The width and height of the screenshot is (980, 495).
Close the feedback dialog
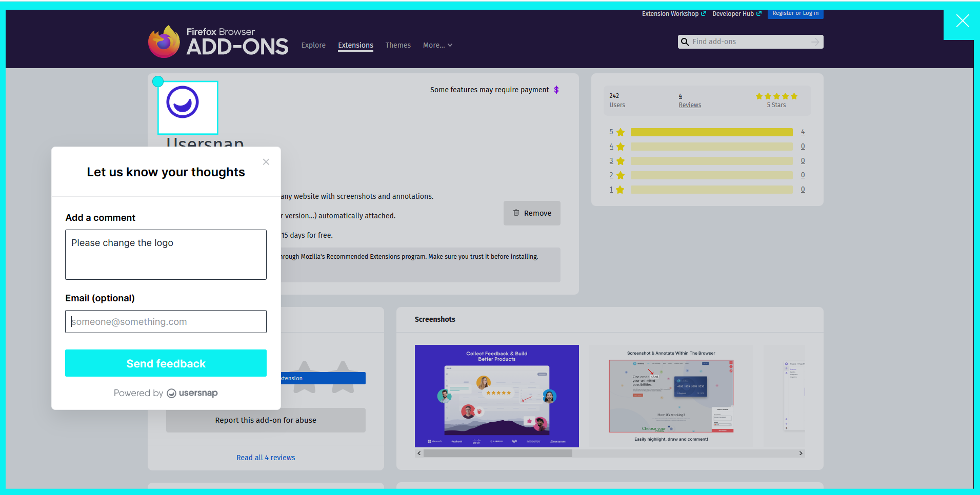[266, 162]
